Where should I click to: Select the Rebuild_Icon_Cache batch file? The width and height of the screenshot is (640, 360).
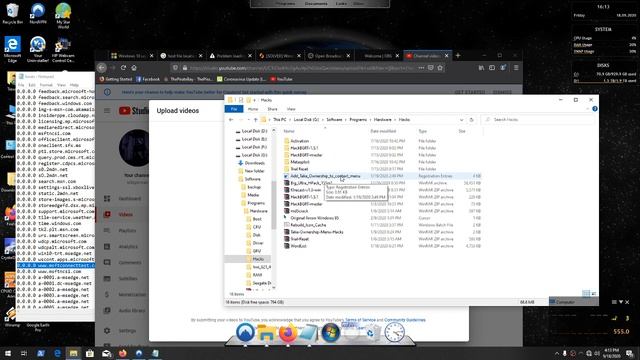[x=308, y=225]
